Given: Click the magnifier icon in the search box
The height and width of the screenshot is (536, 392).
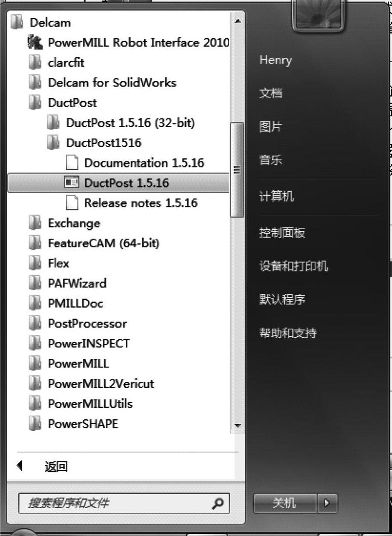Looking at the screenshot, I should click(217, 503).
